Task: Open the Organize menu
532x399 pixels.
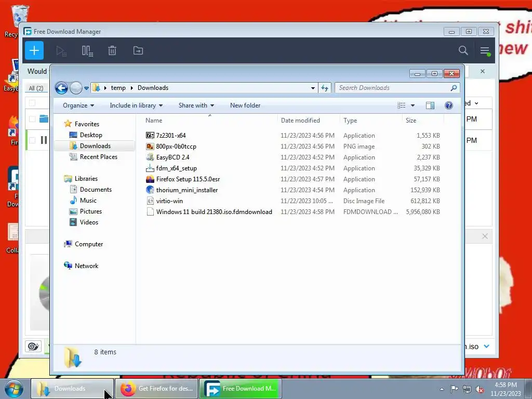Action: click(x=78, y=105)
